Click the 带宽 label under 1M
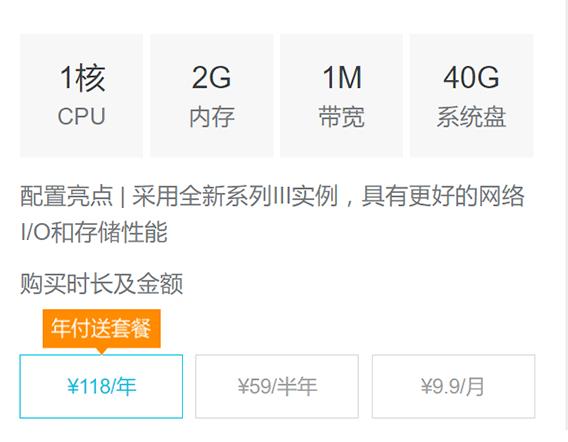568x442 pixels. tap(342, 117)
